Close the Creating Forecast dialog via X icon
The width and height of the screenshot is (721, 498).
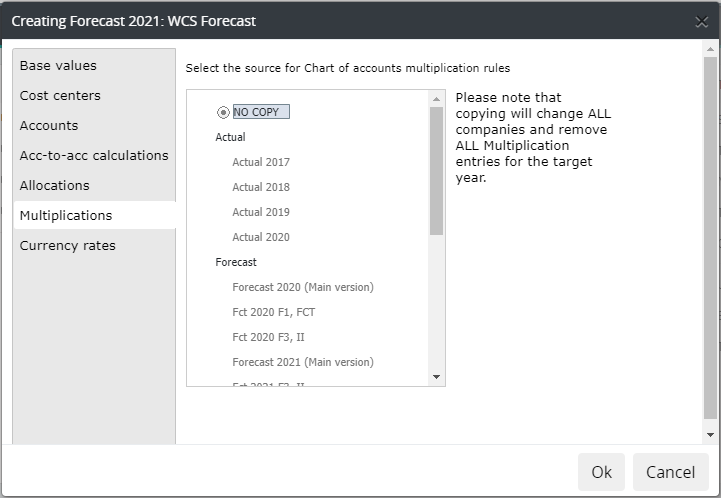click(701, 22)
